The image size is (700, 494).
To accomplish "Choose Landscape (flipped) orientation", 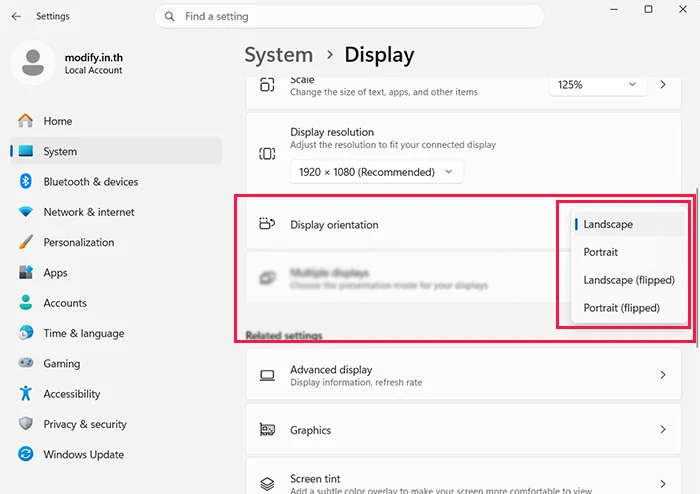I will point(629,280).
